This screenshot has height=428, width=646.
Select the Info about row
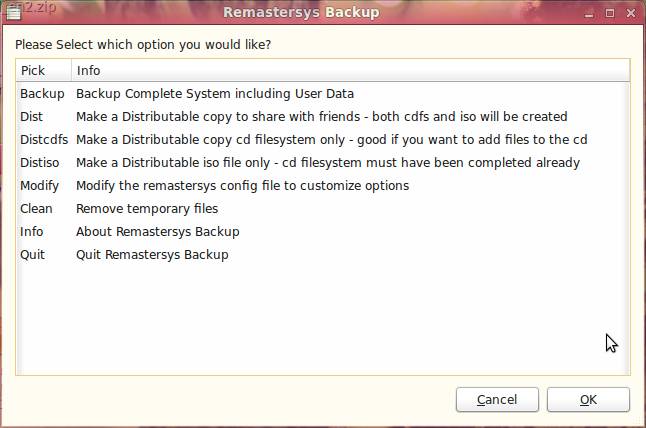coord(323,232)
